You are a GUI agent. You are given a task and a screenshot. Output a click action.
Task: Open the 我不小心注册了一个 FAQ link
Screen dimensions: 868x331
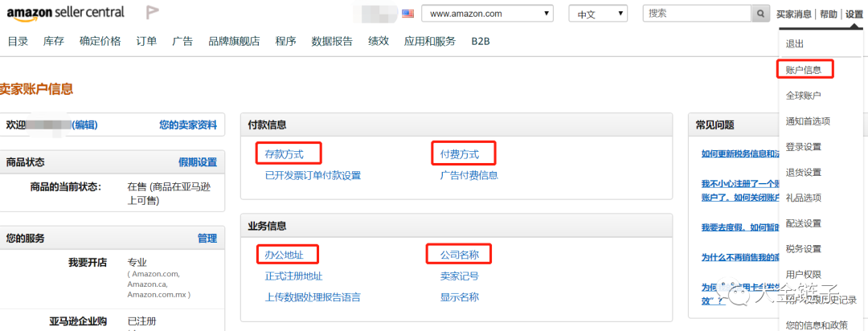[x=740, y=190]
